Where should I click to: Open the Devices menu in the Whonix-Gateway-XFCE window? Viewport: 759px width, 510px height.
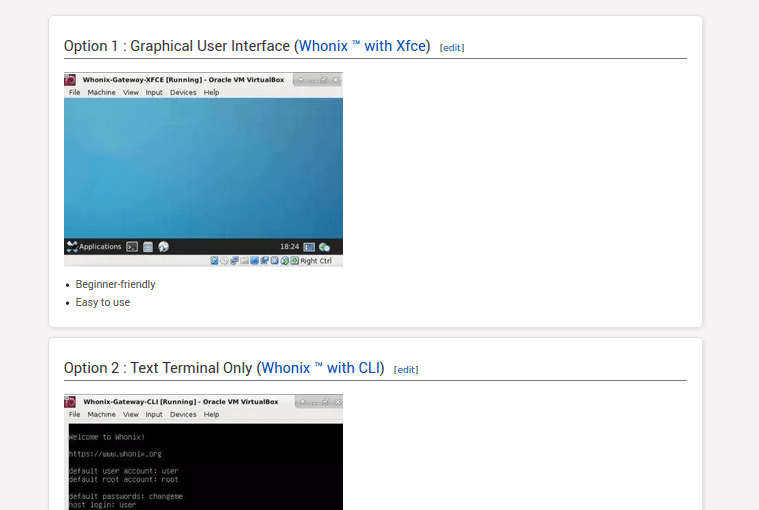click(x=183, y=92)
